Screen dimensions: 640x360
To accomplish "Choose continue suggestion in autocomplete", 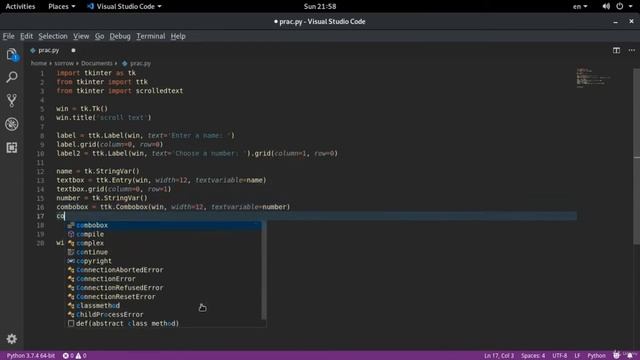I will (164, 252).
